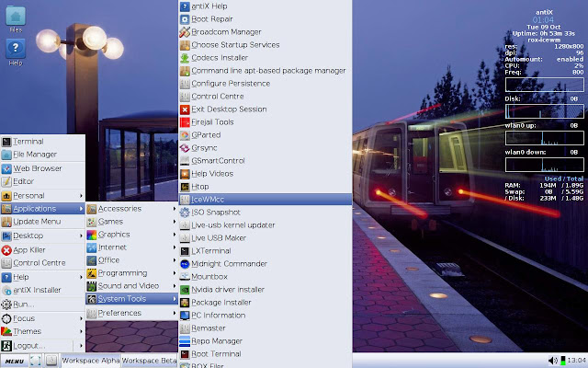588x368 pixels.
Task: Switch to Workspace Beta
Action: tap(149, 361)
